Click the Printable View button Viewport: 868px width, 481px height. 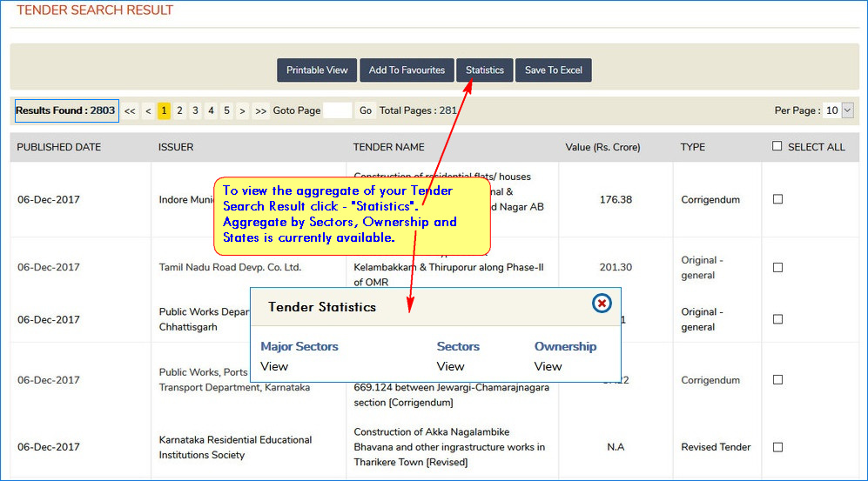coord(317,70)
